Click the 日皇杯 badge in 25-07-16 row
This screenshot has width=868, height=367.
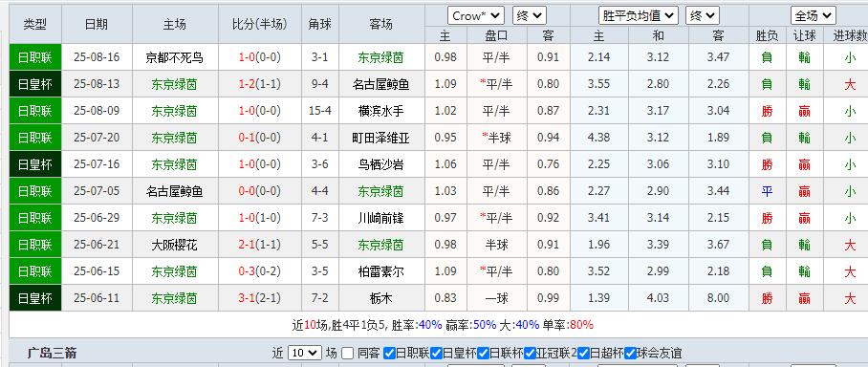tap(34, 164)
